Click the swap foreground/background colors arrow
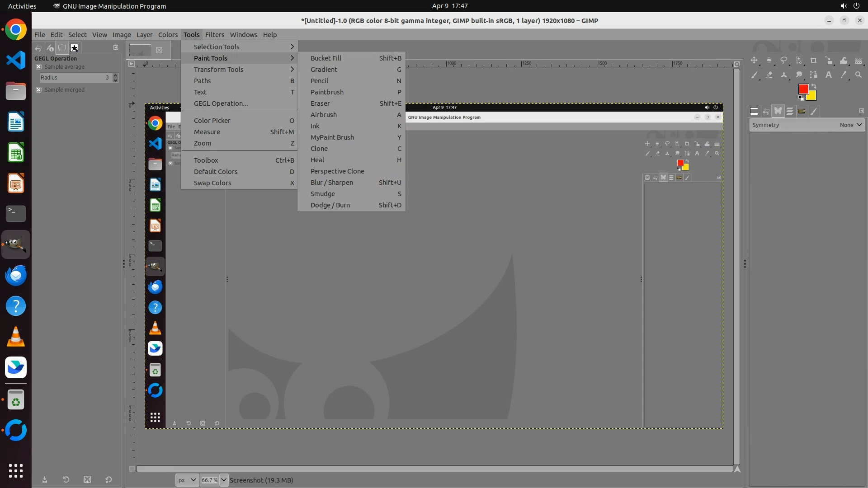Image resolution: width=868 pixels, height=488 pixels. click(814, 86)
